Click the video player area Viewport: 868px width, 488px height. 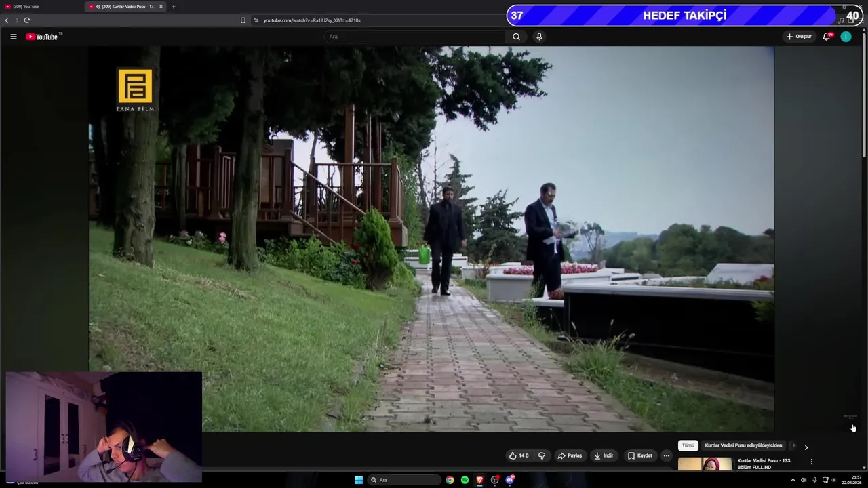(431, 239)
